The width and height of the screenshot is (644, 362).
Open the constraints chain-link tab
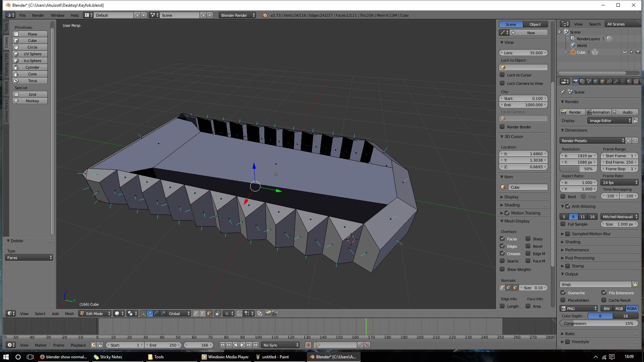tap(609, 81)
